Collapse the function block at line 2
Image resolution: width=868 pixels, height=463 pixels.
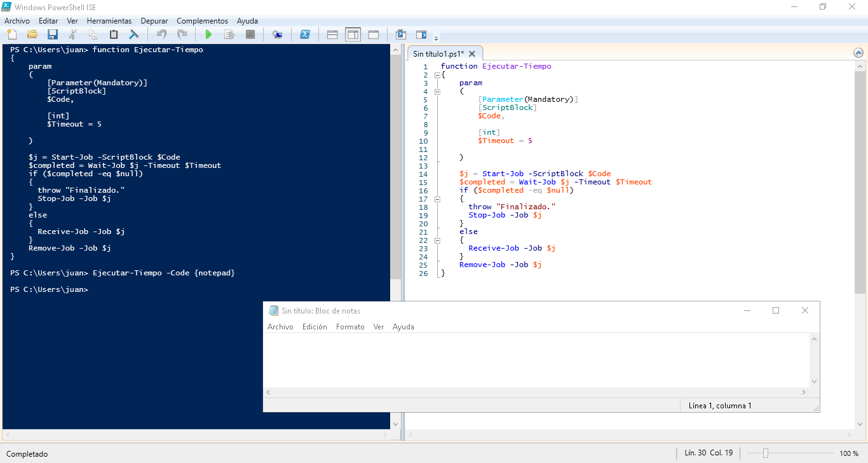[x=437, y=74]
